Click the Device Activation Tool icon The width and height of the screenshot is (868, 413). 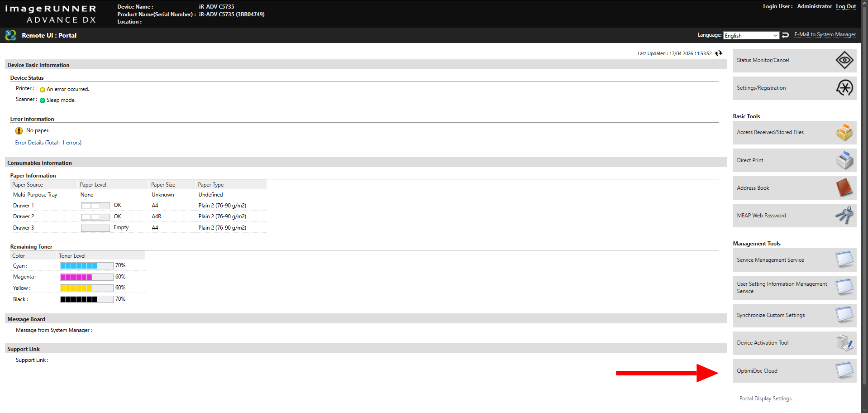[x=844, y=343]
